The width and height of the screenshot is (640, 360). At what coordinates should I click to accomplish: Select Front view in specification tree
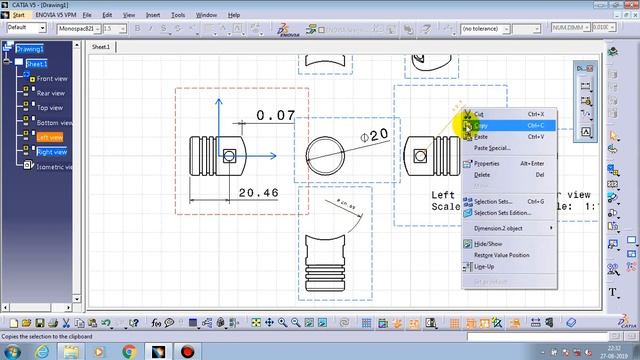(52, 79)
